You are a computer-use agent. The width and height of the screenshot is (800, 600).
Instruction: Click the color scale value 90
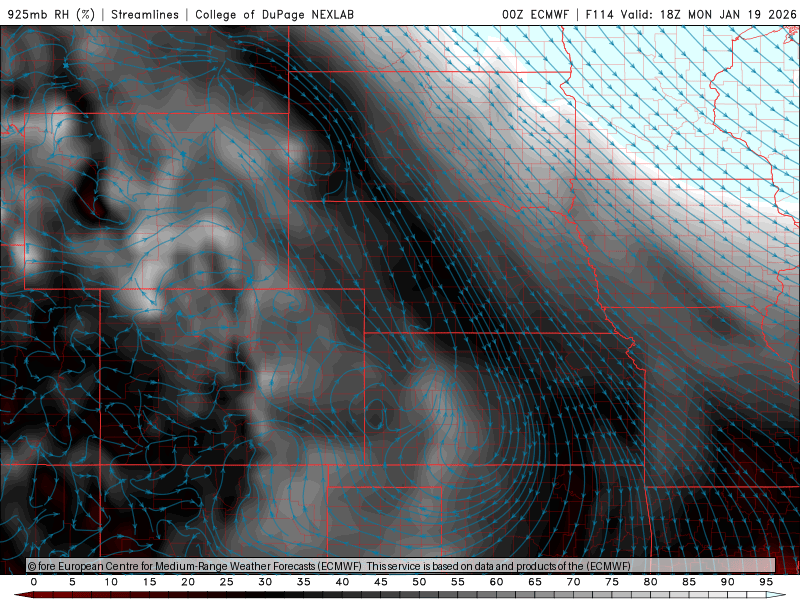[x=728, y=582]
